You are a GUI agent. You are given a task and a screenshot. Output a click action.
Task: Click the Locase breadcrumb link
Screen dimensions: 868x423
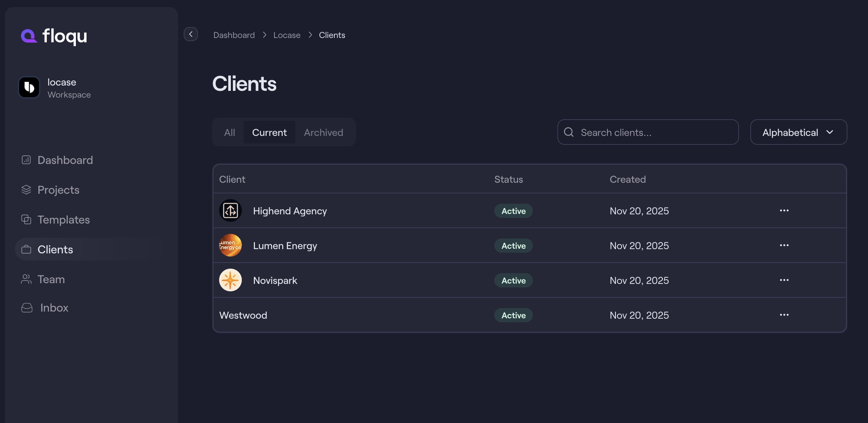pyautogui.click(x=286, y=35)
